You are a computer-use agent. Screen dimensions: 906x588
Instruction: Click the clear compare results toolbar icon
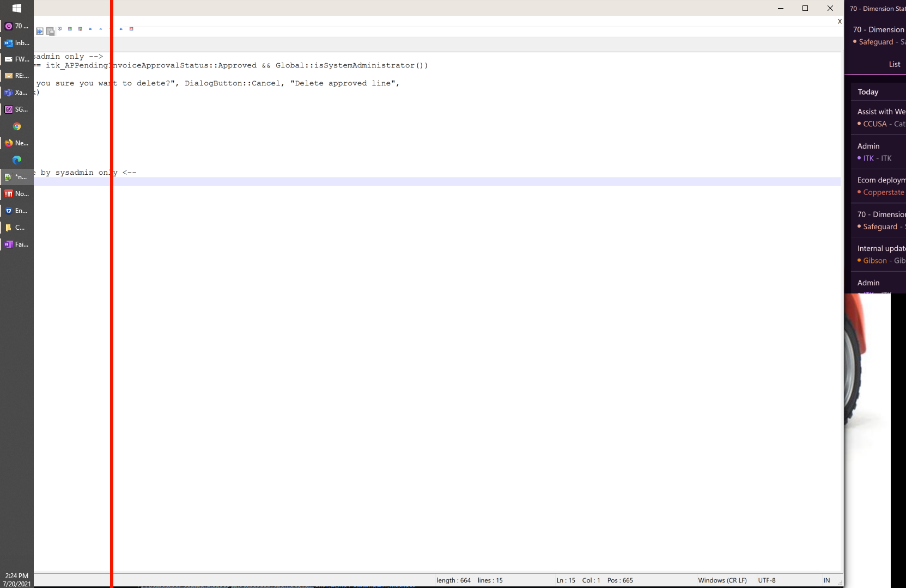pos(80,29)
